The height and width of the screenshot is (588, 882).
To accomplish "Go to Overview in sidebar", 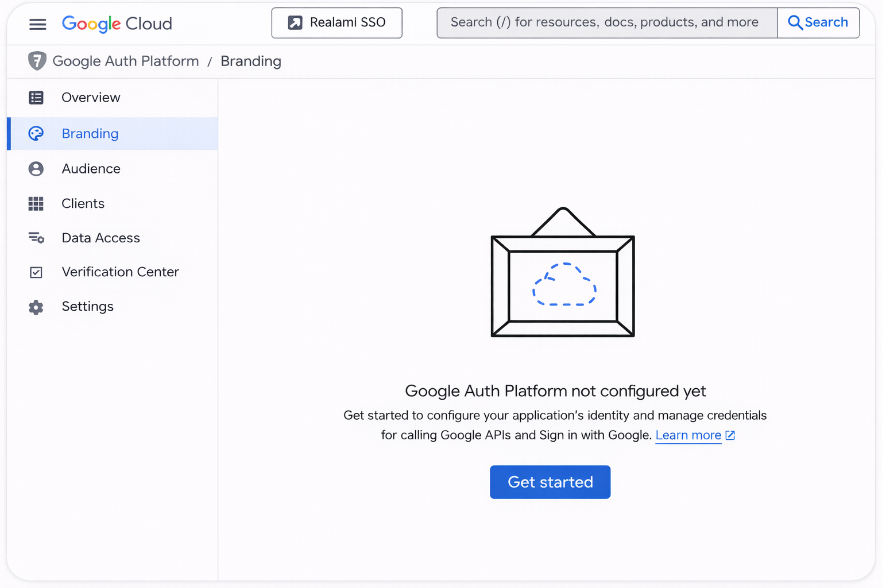I will (x=91, y=98).
